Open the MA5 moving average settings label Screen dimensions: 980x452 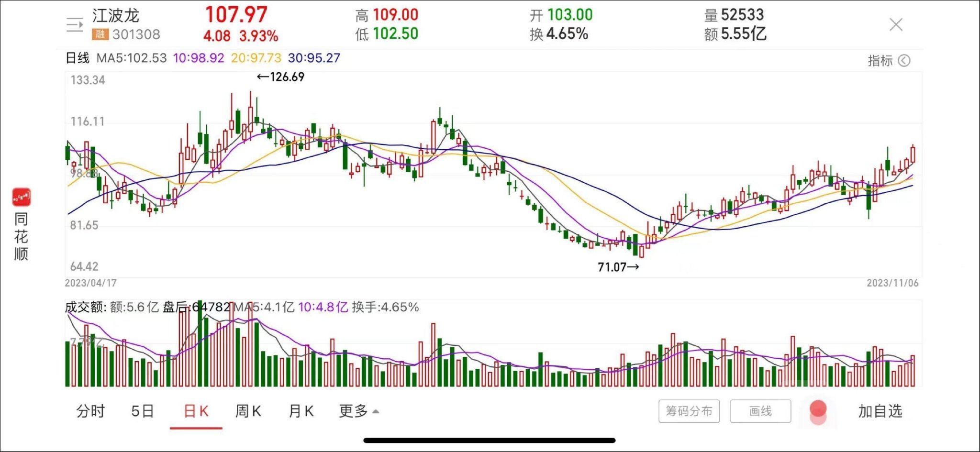(133, 58)
